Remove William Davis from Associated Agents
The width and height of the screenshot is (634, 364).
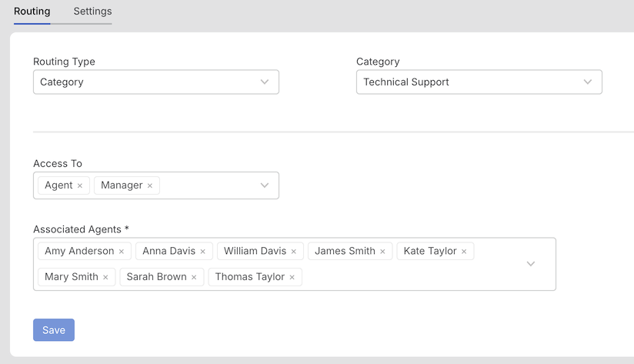coord(294,252)
